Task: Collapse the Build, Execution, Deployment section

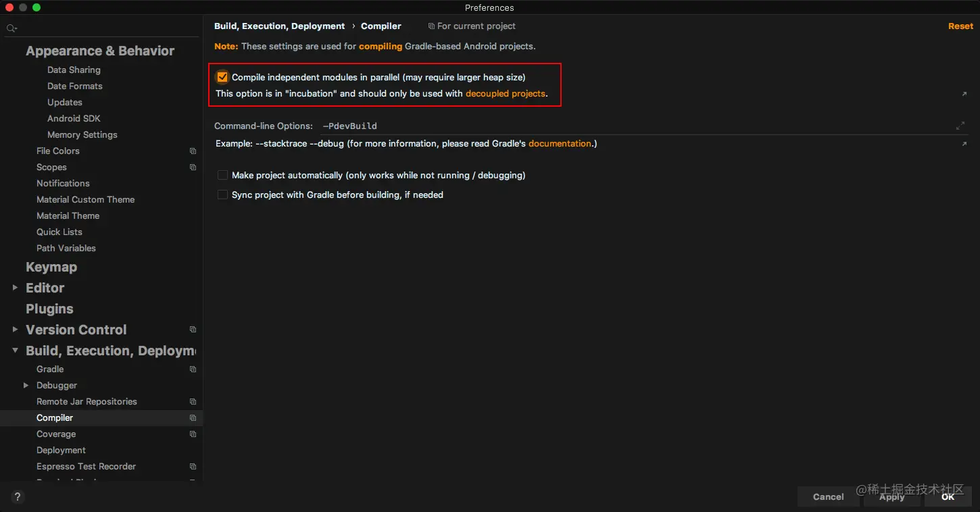Action: 15,351
